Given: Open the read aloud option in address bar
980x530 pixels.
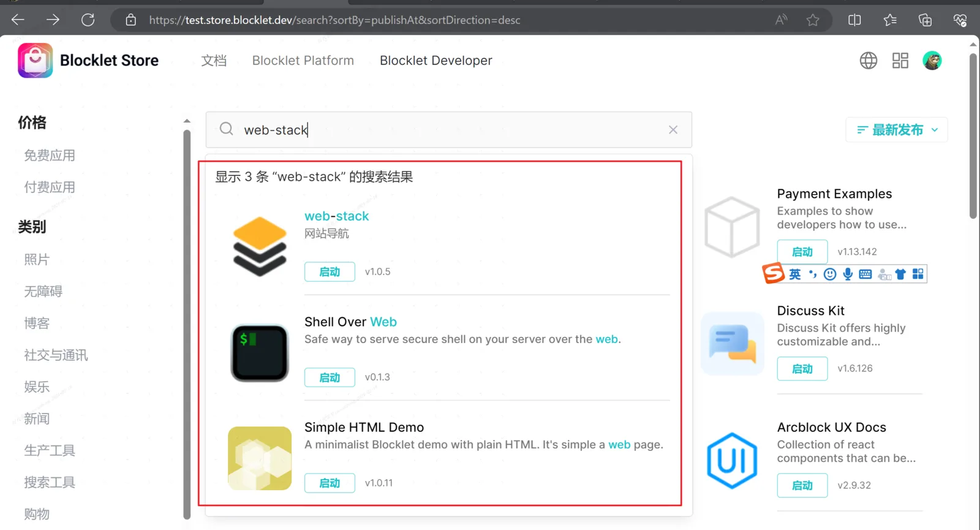Looking at the screenshot, I should (x=781, y=20).
